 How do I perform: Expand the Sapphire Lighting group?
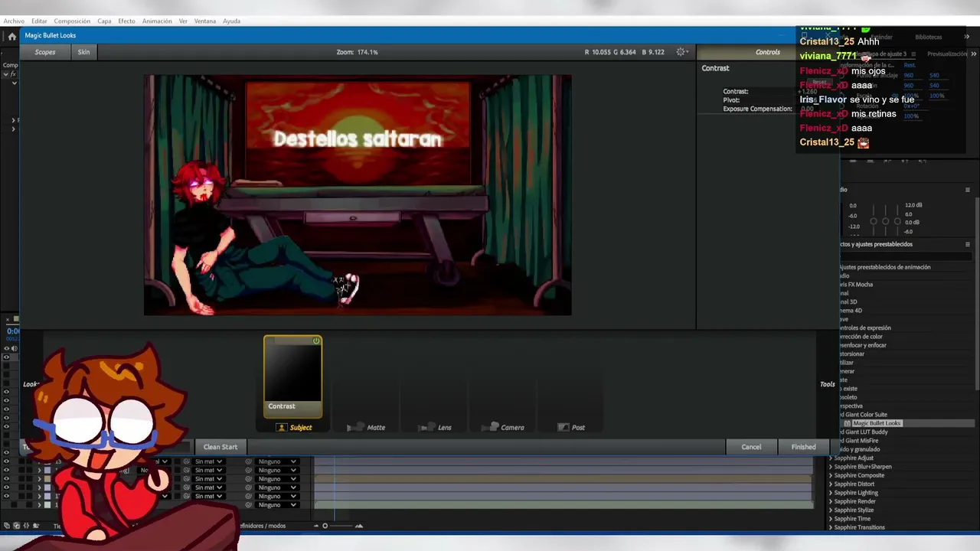pos(831,493)
